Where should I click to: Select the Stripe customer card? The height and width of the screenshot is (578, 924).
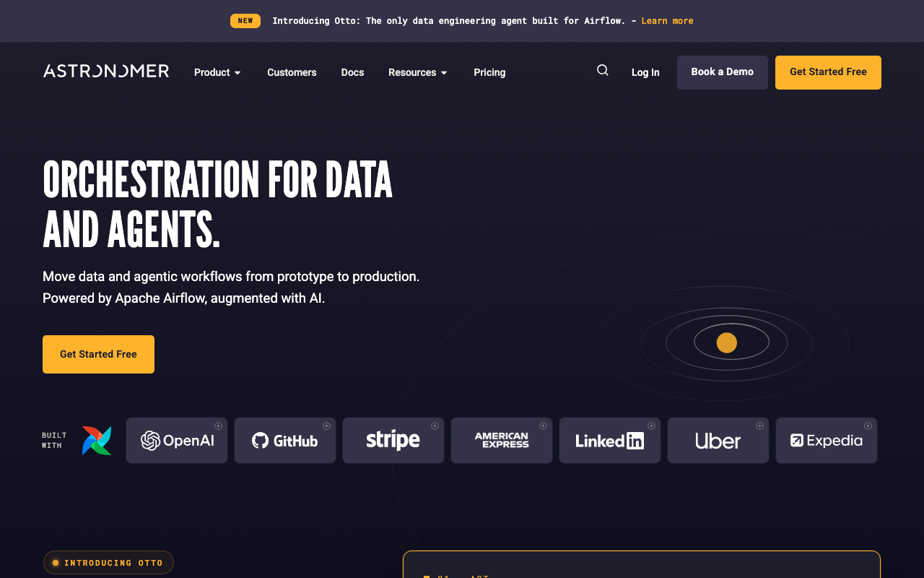[x=393, y=440]
